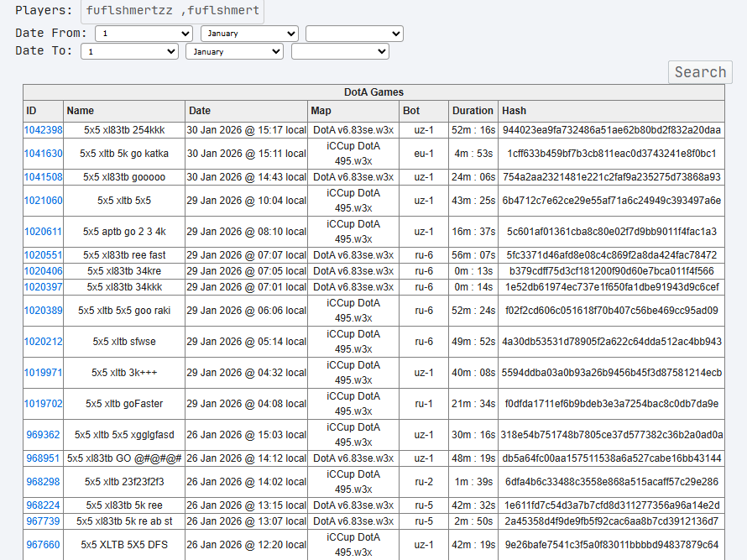Select game name '5x5 xltb 5x5 goo raki'
The width and height of the screenshot is (747, 560).
[x=124, y=311]
